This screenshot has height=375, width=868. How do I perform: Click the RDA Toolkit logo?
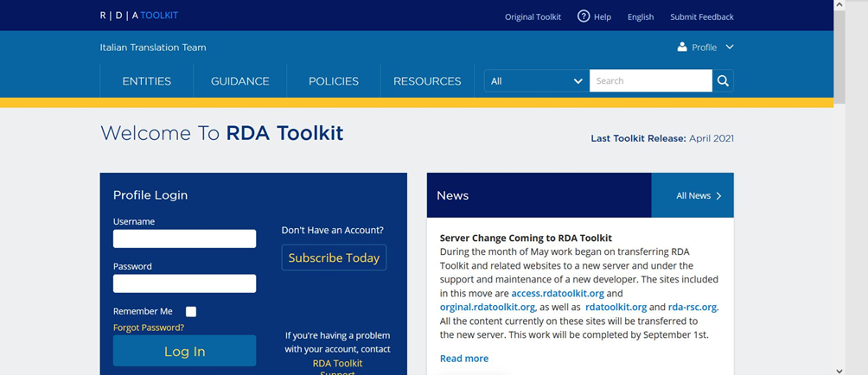(x=139, y=16)
